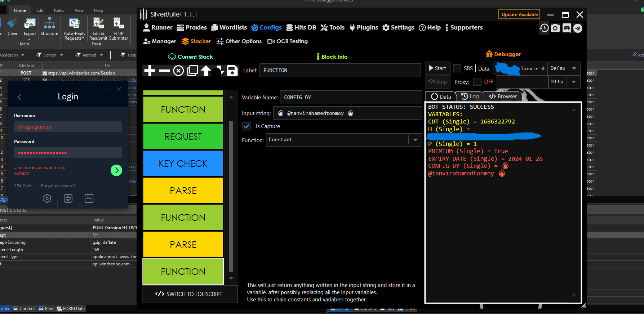The image size is (644, 314).
Task: Open the Defau data type dropdown
Action: 574,68
